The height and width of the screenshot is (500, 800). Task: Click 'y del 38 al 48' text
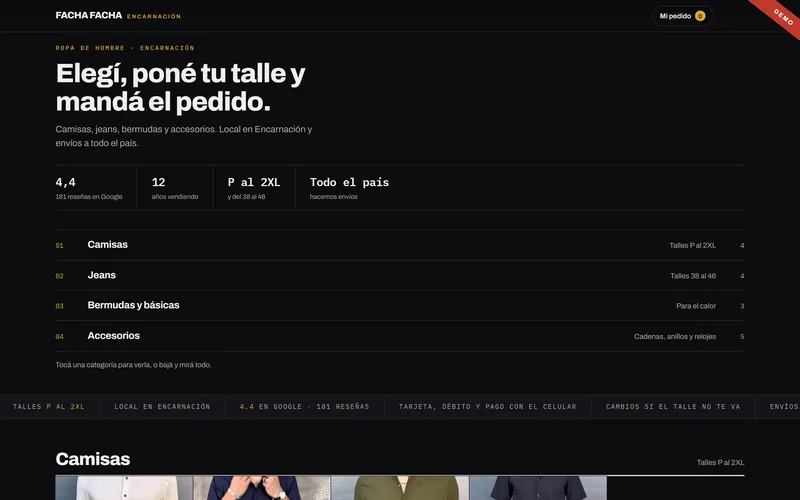tap(246, 196)
